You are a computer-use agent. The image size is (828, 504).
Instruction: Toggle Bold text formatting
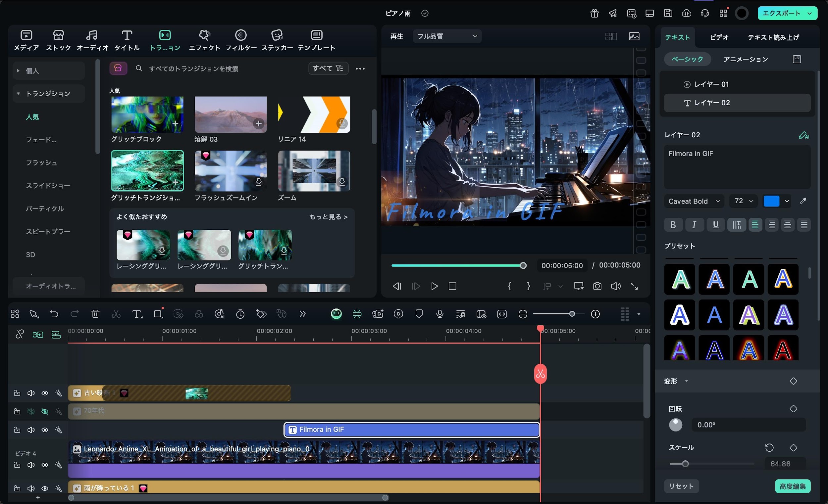tap(673, 225)
